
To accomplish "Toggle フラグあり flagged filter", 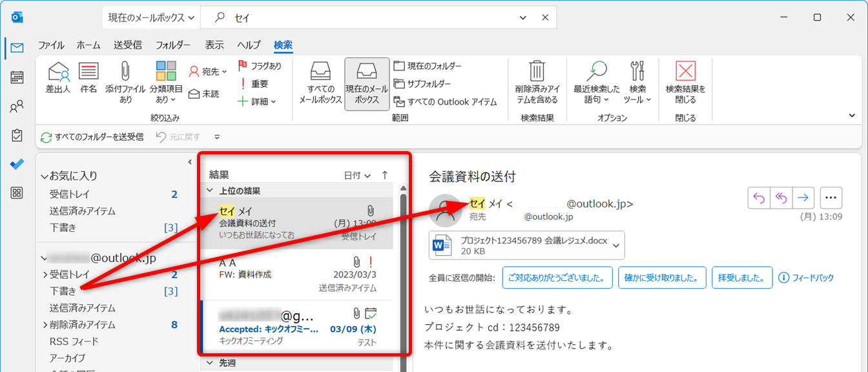I will pos(260,66).
